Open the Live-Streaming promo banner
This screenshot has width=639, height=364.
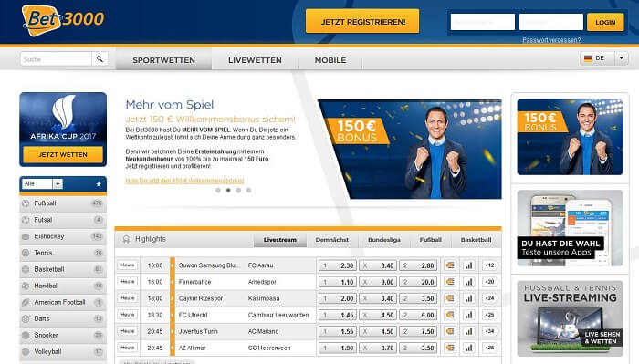click(x=570, y=318)
